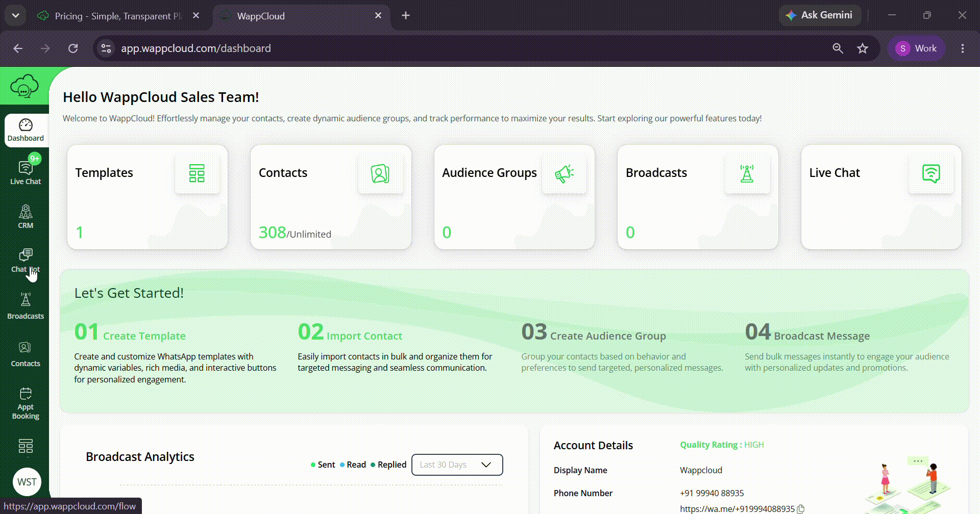
Task: Open the Templates card
Action: tap(148, 197)
